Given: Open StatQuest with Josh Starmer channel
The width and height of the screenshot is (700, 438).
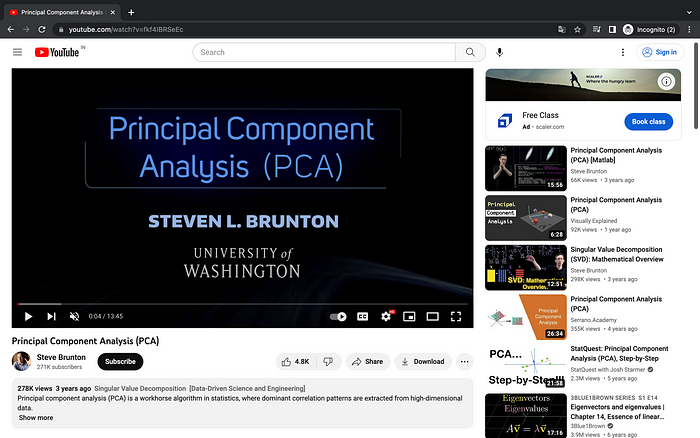Looking at the screenshot, I should point(608,369).
